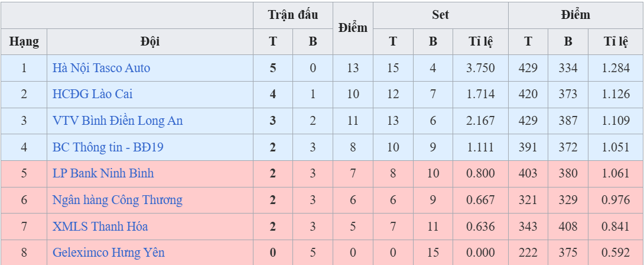The width and height of the screenshot is (644, 265).
Task: Select the 0.000 set ratio cell
Action: click(x=480, y=253)
